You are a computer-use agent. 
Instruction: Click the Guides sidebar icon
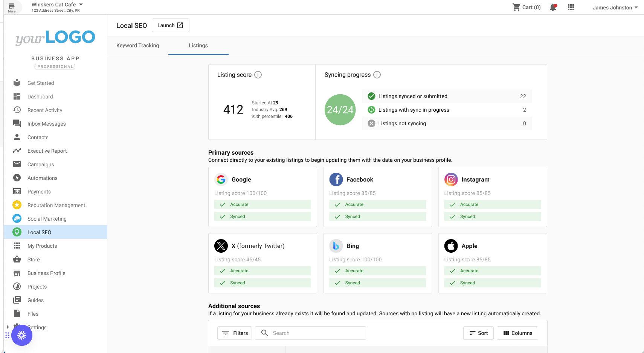pyautogui.click(x=17, y=300)
